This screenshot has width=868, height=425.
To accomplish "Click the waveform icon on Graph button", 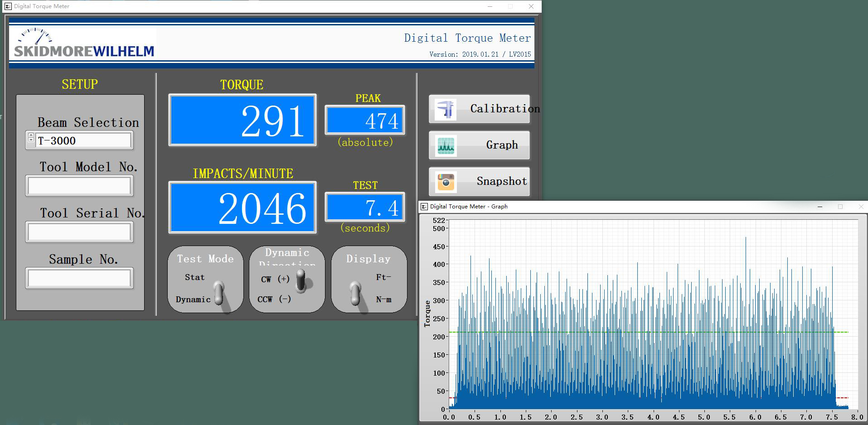I will (x=446, y=146).
